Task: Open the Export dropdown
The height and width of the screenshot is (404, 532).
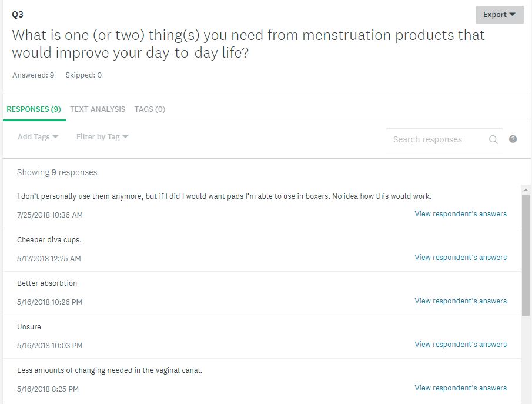Action: pos(499,15)
